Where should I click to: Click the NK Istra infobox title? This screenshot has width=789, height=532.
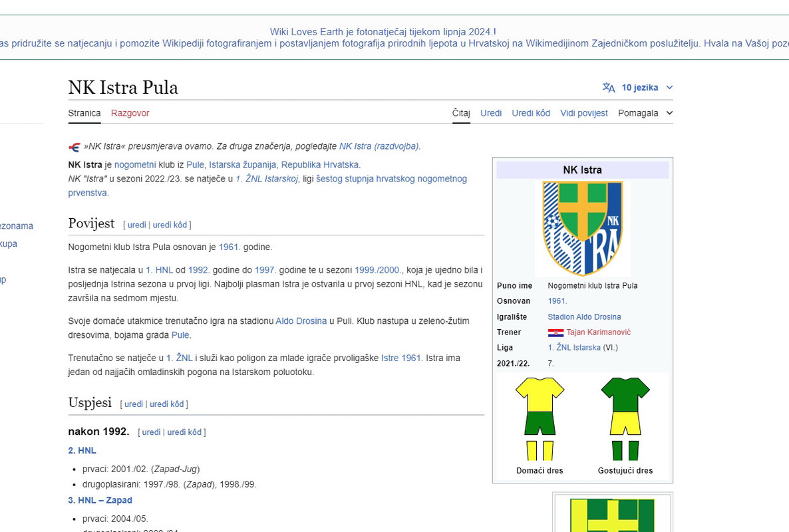coord(583,170)
